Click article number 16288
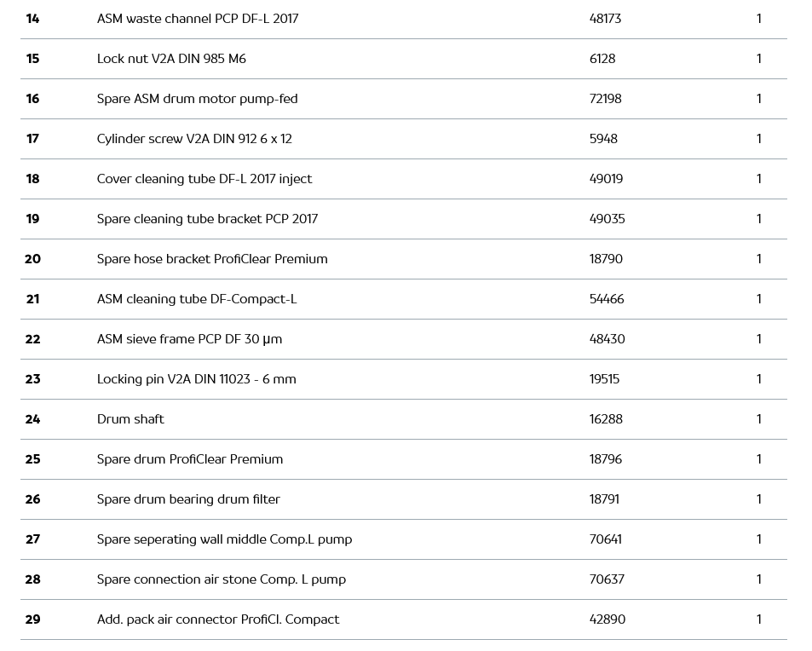Screen dimensions: 812x651 point(605,419)
